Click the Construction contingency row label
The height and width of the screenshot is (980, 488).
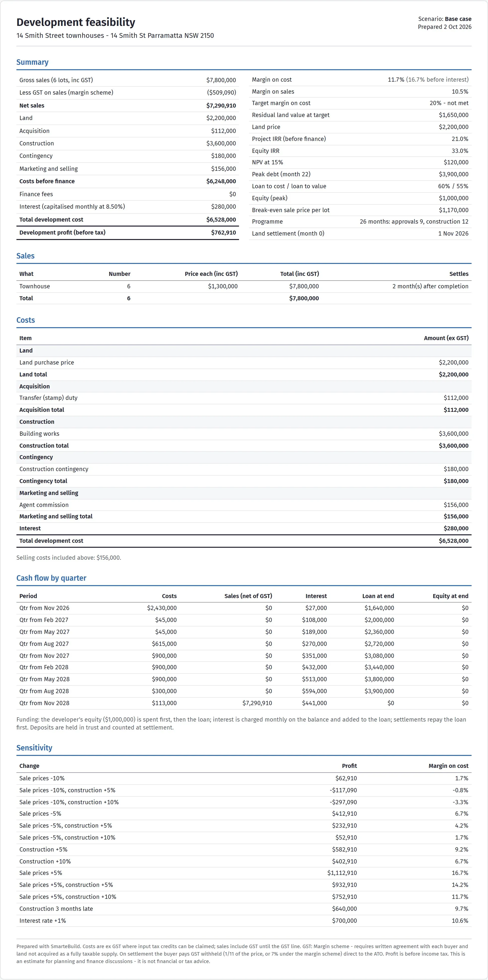coord(54,469)
